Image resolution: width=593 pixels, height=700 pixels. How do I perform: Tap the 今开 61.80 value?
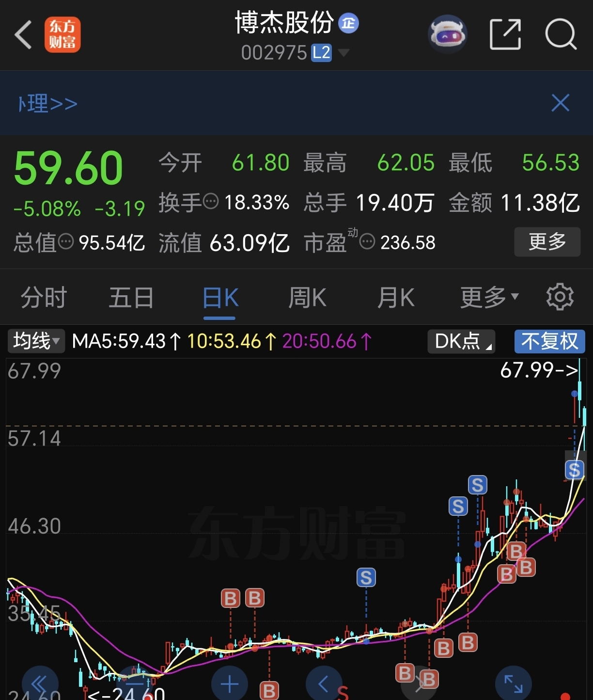tap(261, 163)
